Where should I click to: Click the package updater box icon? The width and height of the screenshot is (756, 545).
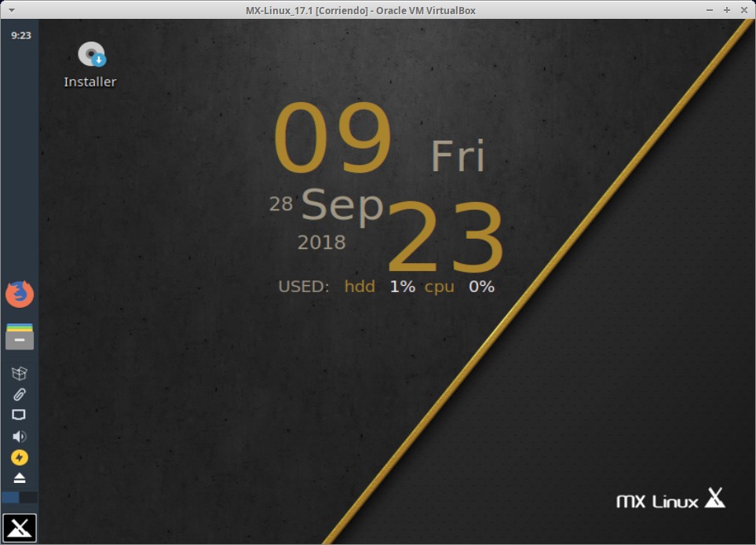20,373
